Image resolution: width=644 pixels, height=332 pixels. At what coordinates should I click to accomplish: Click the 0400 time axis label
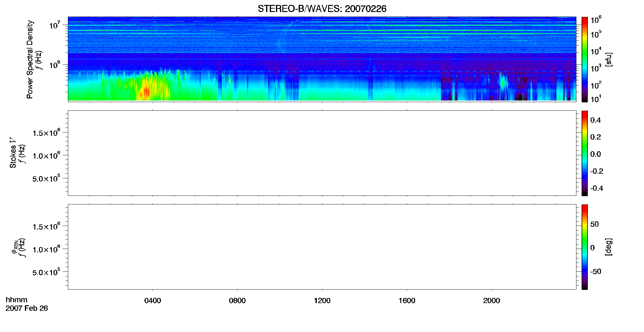click(x=152, y=301)
